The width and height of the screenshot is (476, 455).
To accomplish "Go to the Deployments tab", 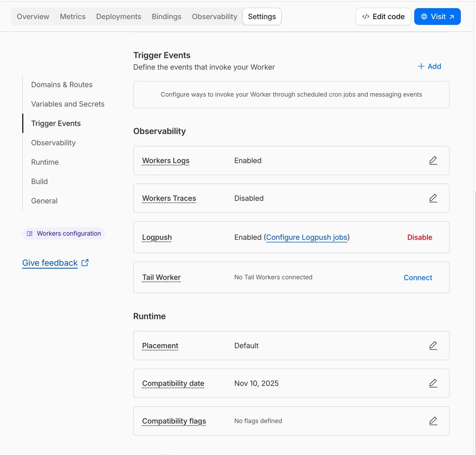I will point(119,17).
